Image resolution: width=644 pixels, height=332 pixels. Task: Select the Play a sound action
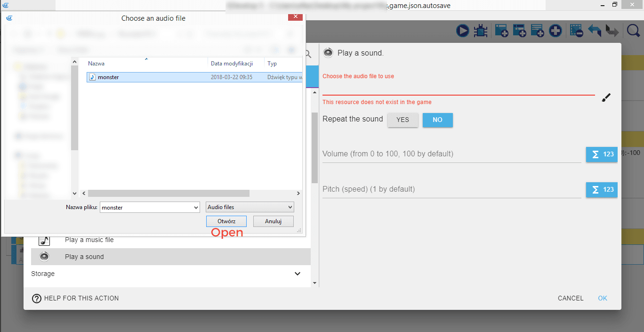(85, 257)
